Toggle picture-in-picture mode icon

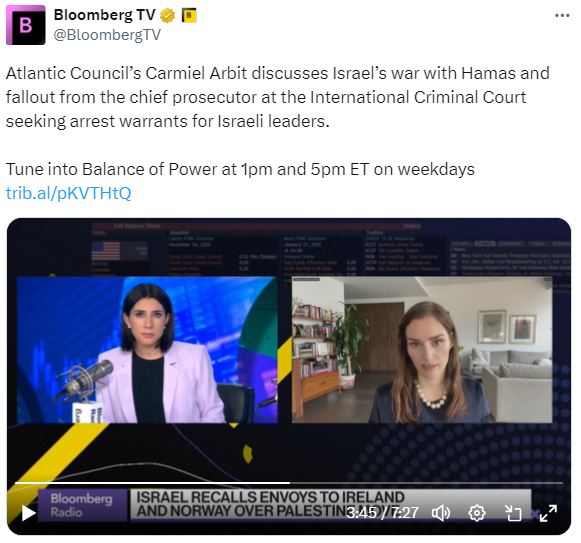click(513, 513)
